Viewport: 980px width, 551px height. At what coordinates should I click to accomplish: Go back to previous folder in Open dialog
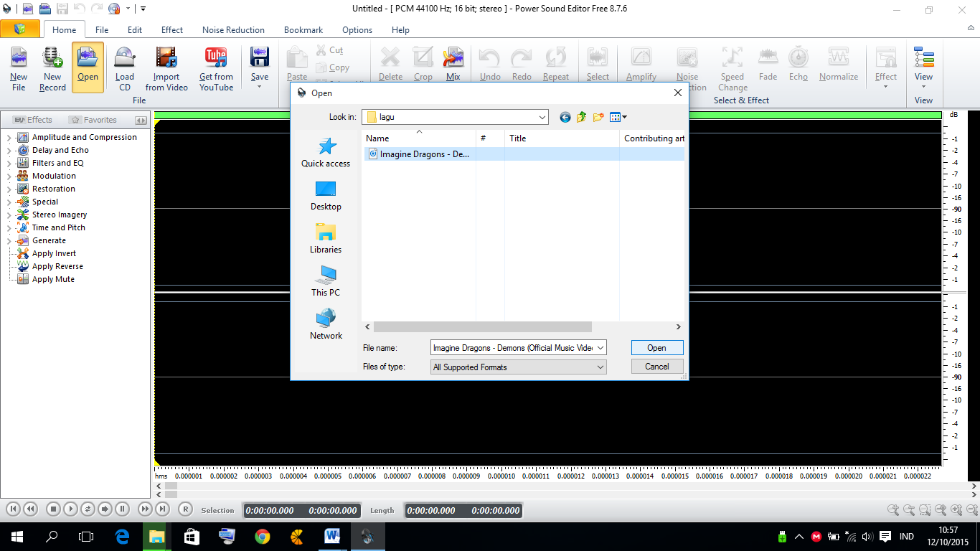click(565, 117)
